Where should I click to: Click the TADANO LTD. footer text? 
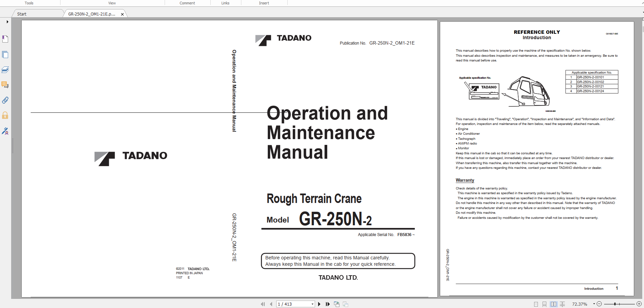pos(338,278)
